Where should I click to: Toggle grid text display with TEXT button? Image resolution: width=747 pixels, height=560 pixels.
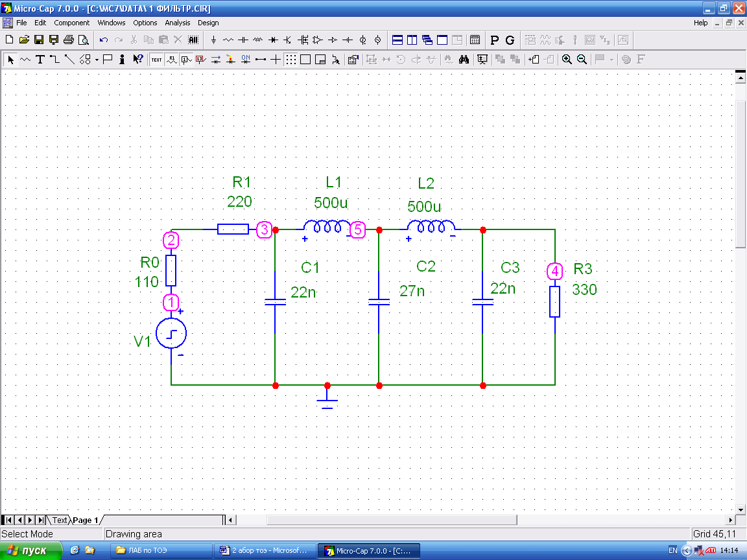[156, 60]
